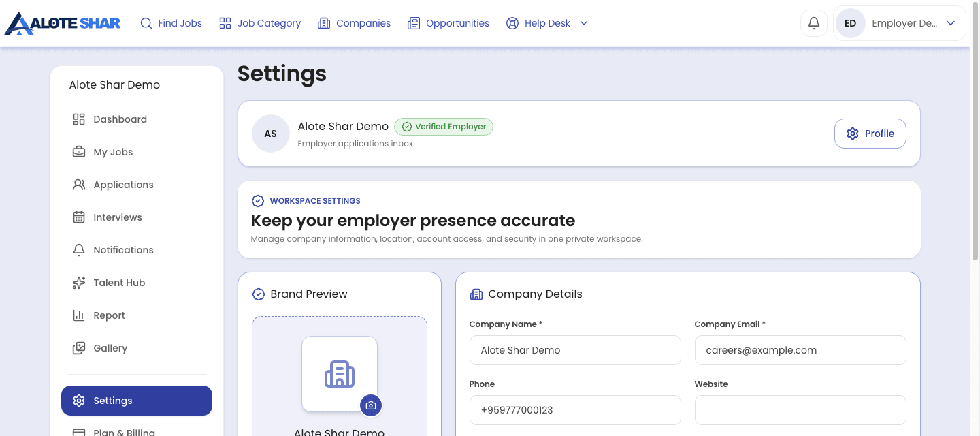
Task: Click 'Employer applications inbox' text
Action: click(355, 144)
